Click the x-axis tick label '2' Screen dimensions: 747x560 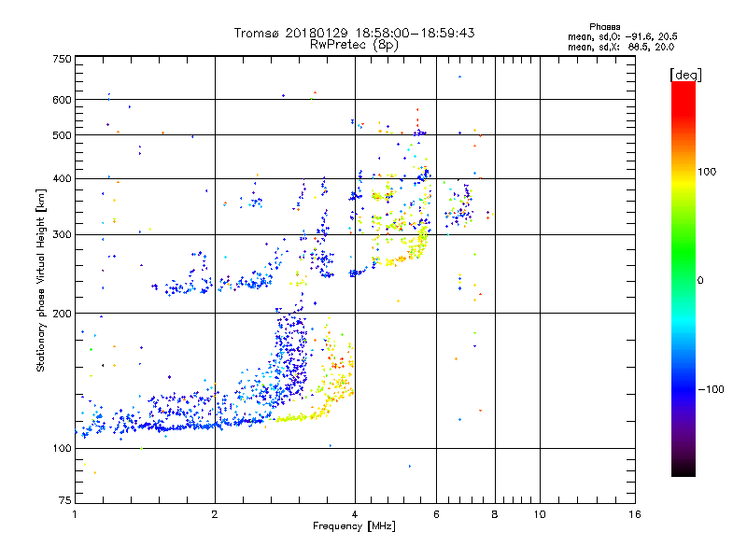click(215, 514)
